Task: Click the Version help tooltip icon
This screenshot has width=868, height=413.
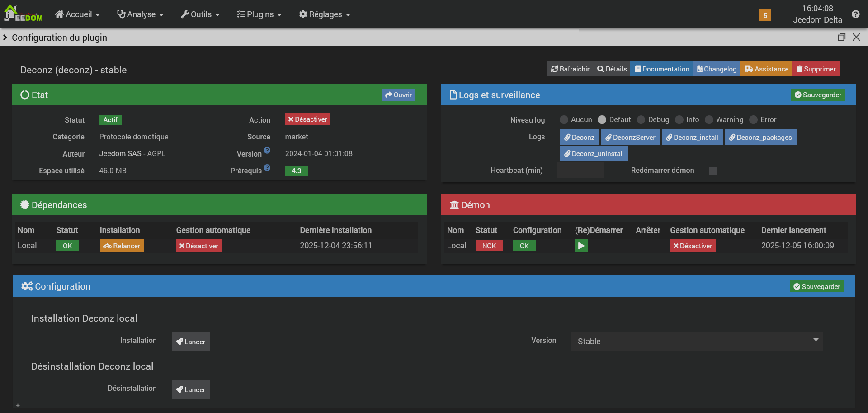Action: [267, 151]
